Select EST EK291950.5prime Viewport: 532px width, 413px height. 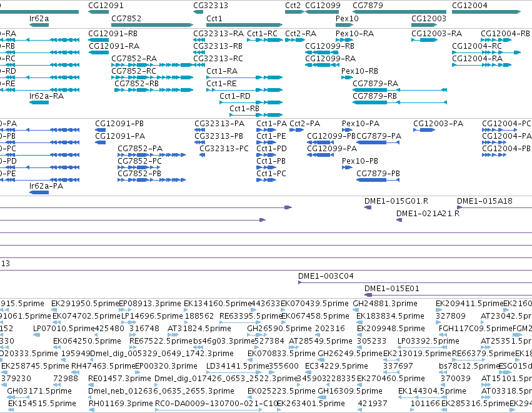click(x=85, y=304)
